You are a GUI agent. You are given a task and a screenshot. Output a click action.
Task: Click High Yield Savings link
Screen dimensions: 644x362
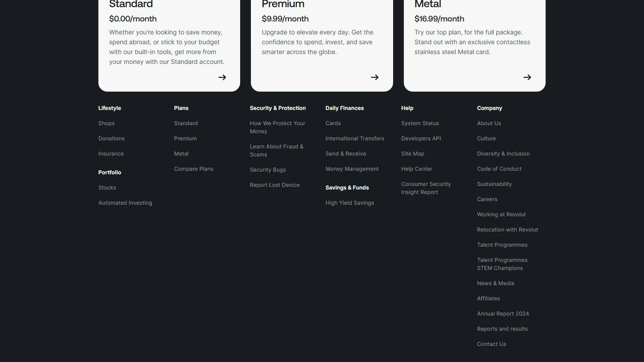(350, 203)
